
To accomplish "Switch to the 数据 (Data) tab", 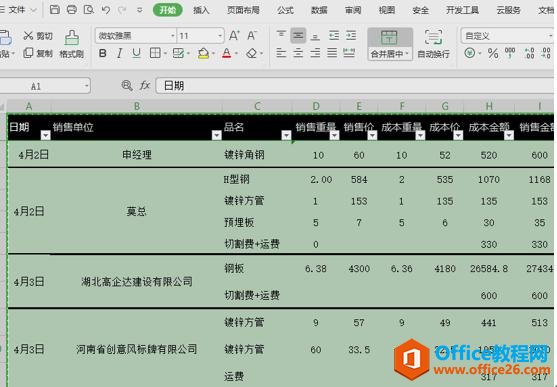I will 319,10.
